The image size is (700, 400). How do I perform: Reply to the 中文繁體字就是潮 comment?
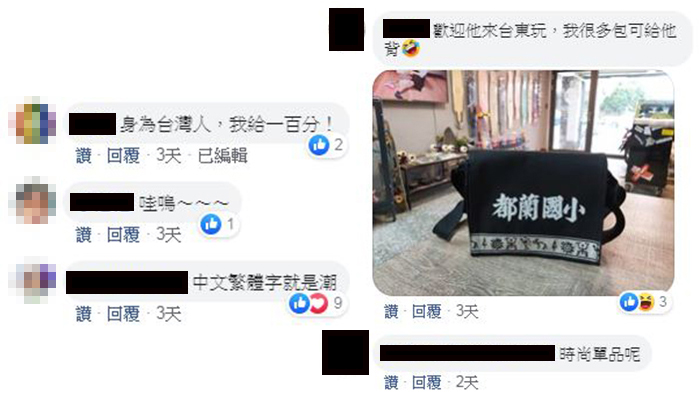(x=123, y=314)
